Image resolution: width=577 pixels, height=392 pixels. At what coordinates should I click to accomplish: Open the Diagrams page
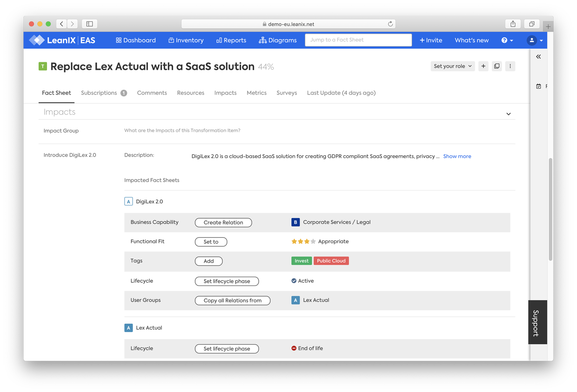278,40
